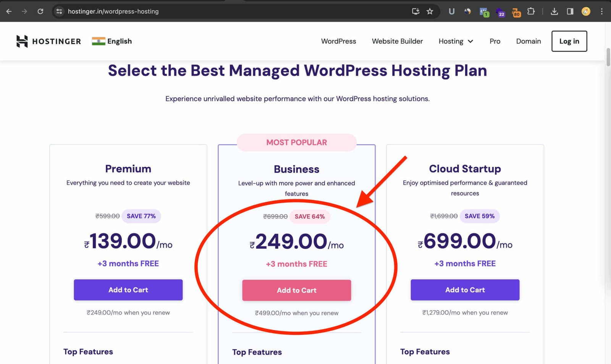Bookmark this page with the star icon
611x364 pixels.
[430, 11]
